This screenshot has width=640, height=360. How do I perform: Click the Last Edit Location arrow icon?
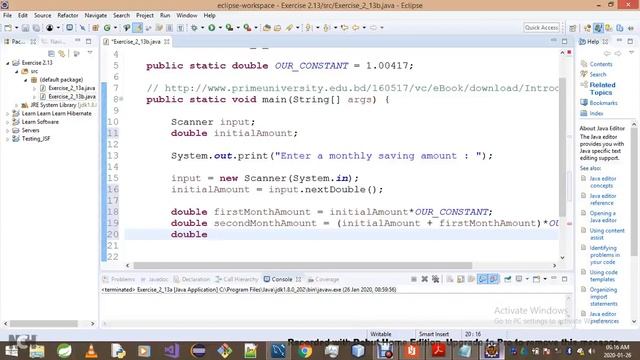(344, 28)
